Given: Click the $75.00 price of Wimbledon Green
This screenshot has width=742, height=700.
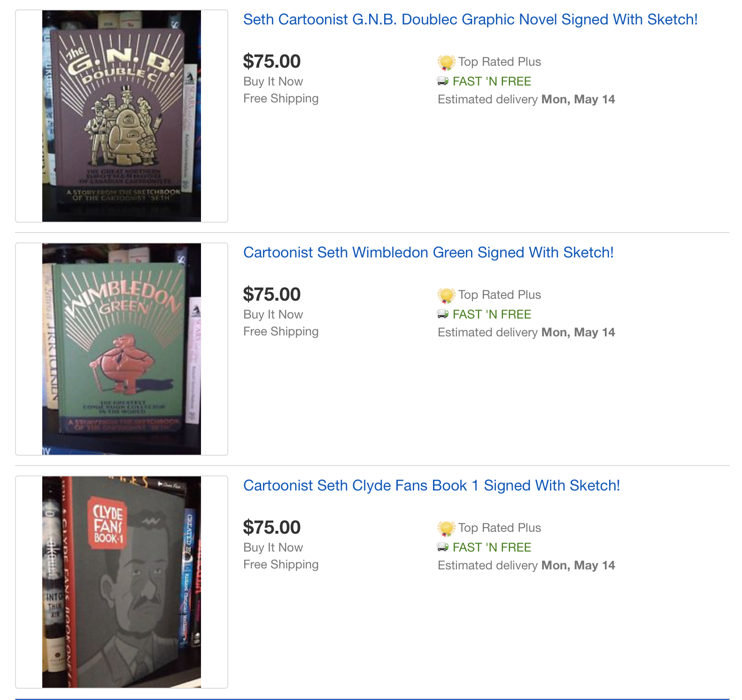Looking at the screenshot, I should 272,295.
